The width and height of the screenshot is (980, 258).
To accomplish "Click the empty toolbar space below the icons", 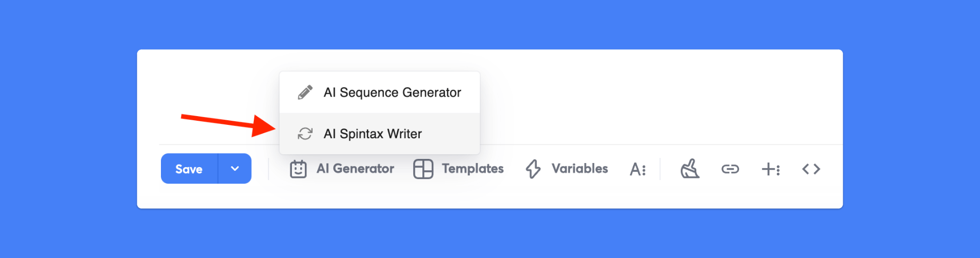I will (x=490, y=197).
